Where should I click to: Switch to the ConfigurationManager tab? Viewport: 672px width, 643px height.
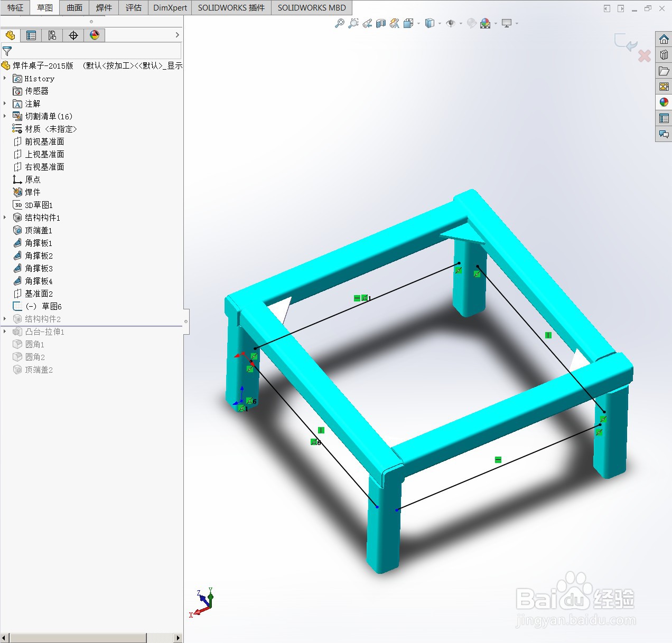point(52,35)
